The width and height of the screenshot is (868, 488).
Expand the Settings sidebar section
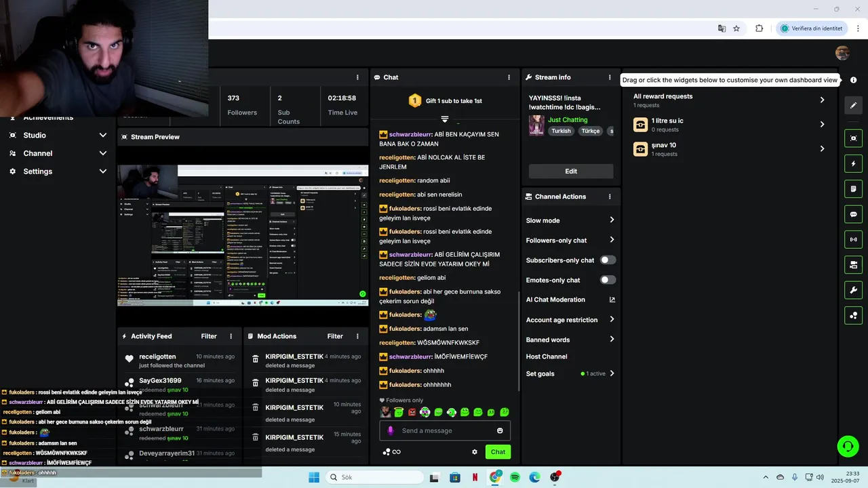click(103, 171)
